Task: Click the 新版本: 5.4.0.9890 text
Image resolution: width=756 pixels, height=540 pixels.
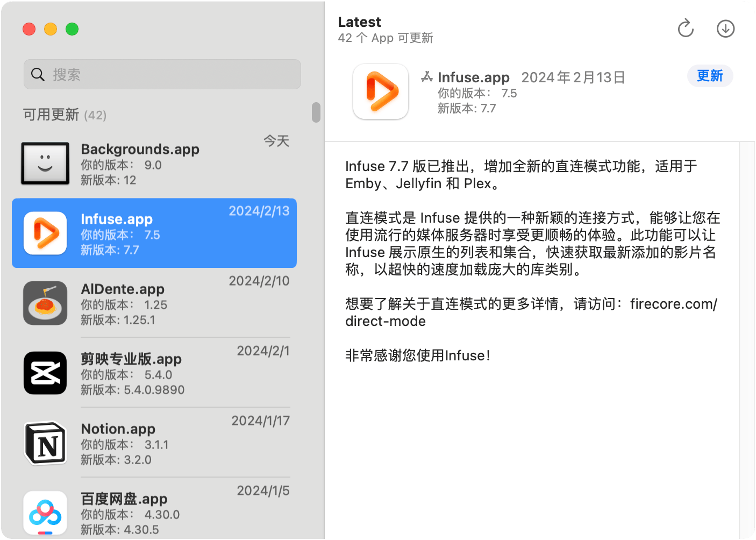Action: [x=133, y=390]
